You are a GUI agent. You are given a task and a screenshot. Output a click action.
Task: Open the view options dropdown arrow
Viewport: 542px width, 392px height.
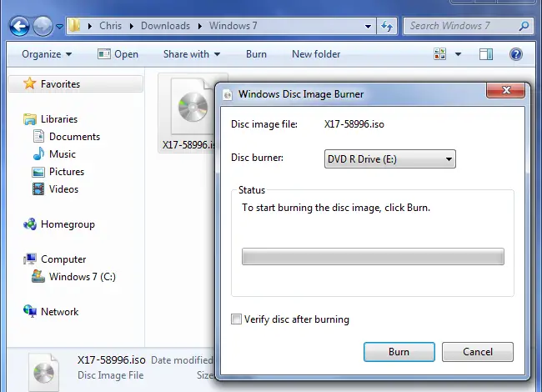(458, 54)
